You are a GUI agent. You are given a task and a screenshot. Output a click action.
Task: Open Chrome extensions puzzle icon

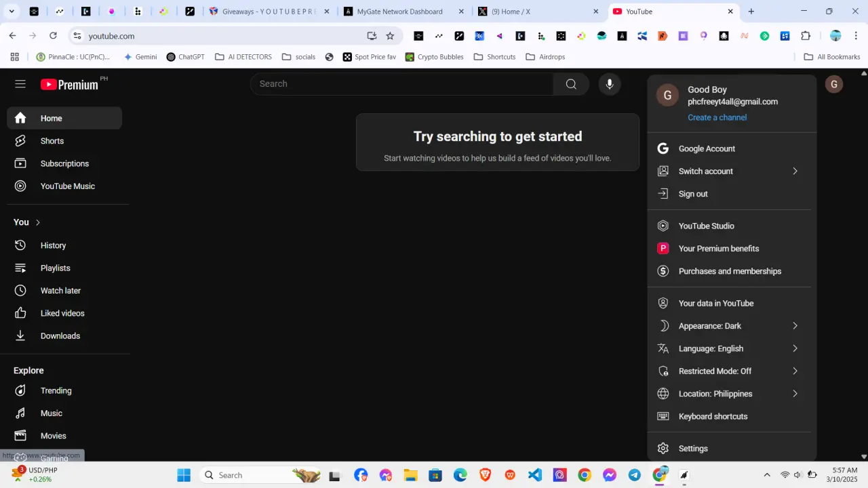(x=806, y=36)
